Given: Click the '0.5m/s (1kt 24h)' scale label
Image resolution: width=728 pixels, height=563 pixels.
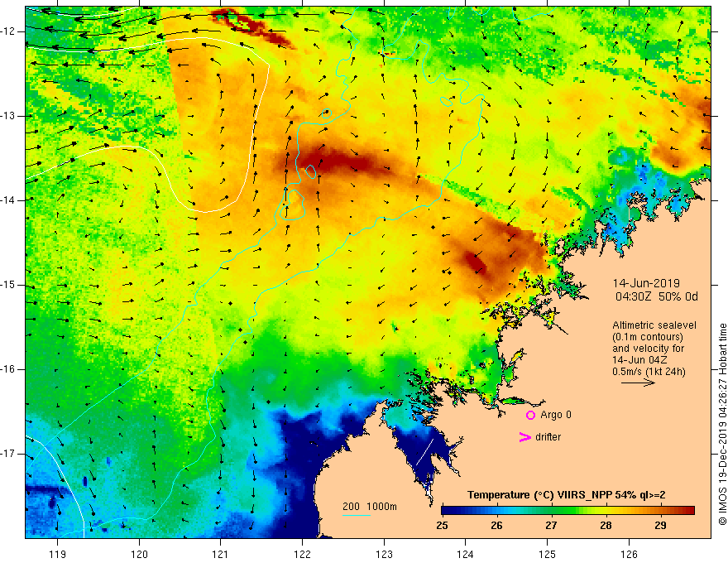Looking at the screenshot, I should click(649, 372).
